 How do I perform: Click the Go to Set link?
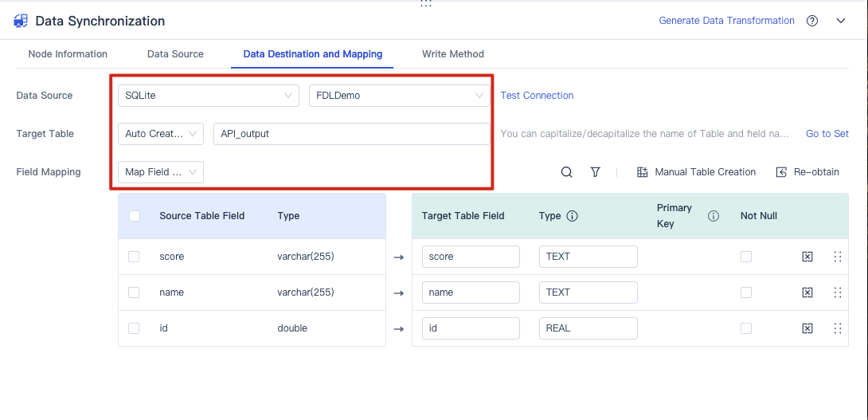(827, 134)
